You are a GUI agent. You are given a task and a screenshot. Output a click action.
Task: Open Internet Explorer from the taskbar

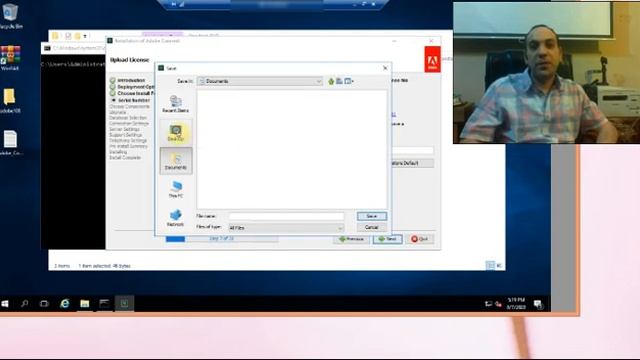click(64, 304)
